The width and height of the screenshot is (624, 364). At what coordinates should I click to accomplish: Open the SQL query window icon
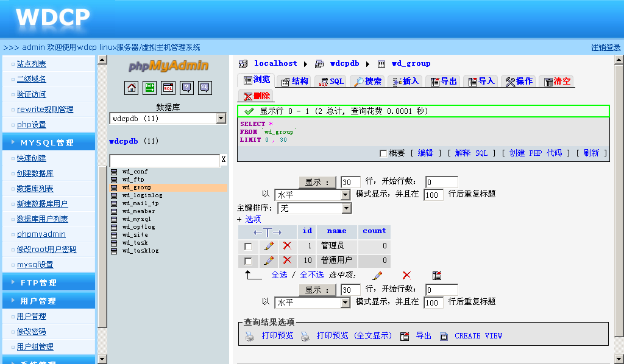pos(168,88)
